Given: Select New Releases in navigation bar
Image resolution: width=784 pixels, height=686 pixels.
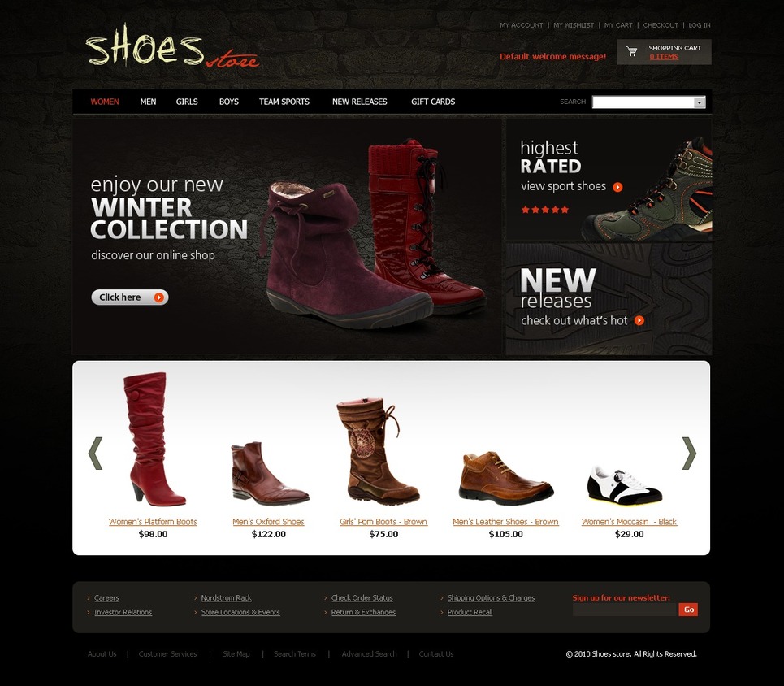Looking at the screenshot, I should [359, 102].
